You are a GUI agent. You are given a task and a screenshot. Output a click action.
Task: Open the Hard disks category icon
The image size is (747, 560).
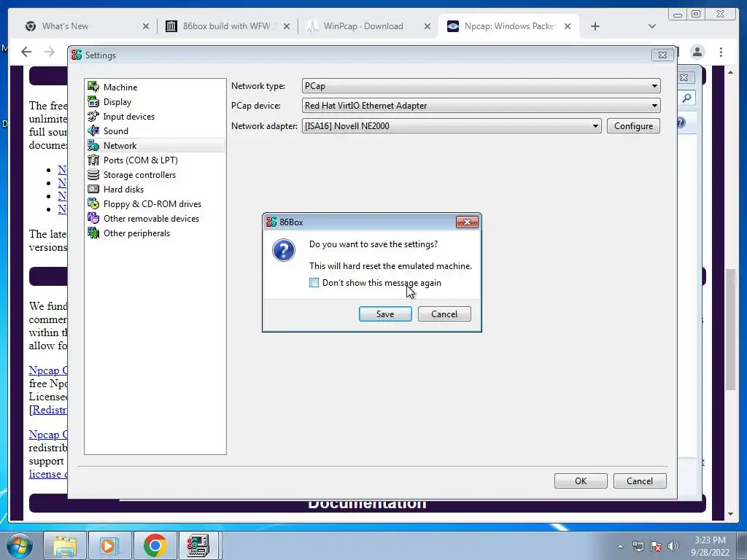pyautogui.click(x=93, y=189)
